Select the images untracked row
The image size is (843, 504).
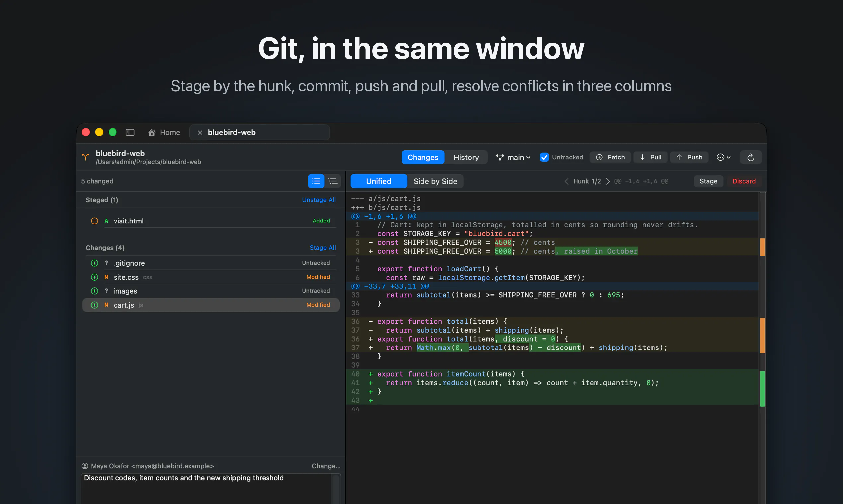(211, 291)
